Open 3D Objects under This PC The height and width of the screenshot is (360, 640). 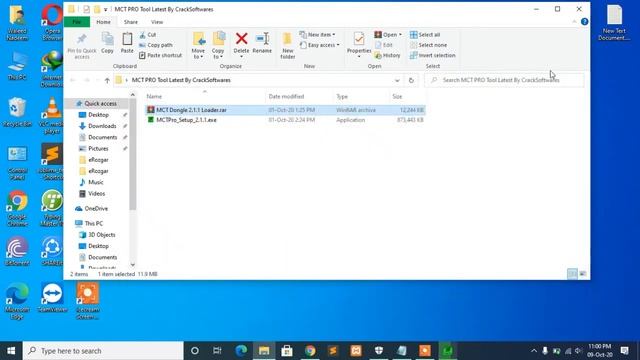102,235
